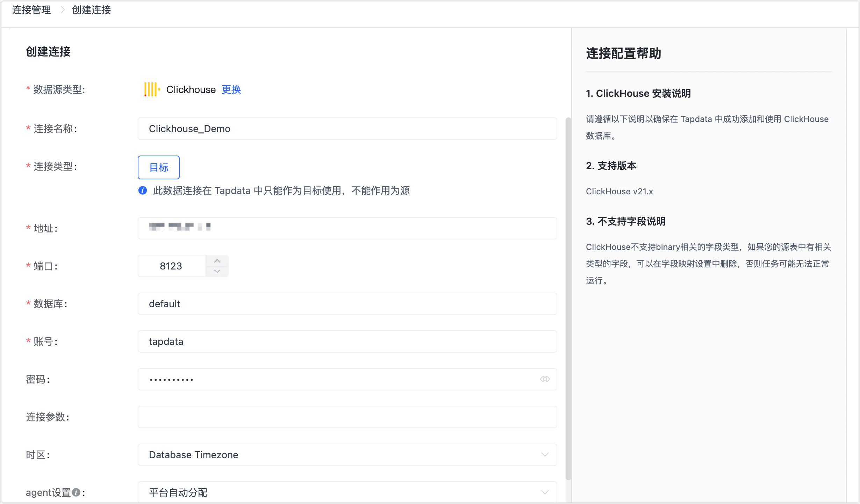Click the 数据库 field containing default

click(347, 304)
